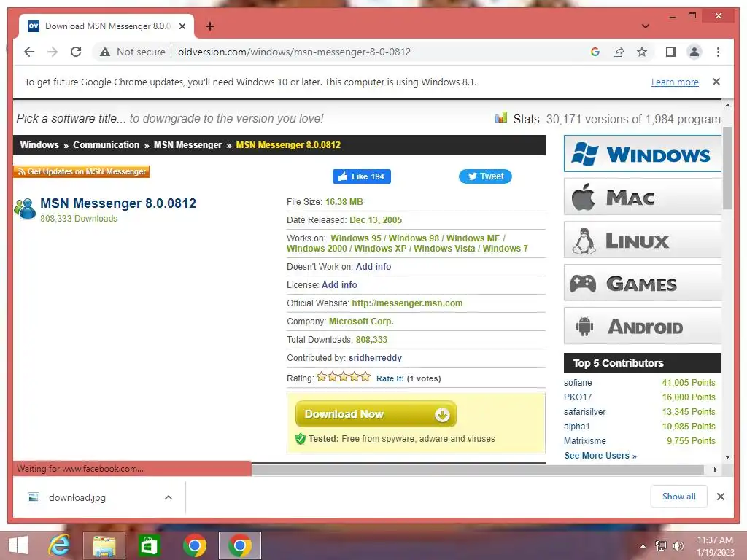
Task: Bookmark this page with the star
Action: pos(642,52)
